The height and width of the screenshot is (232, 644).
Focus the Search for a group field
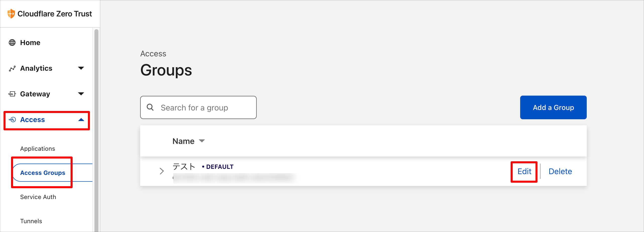(x=198, y=107)
